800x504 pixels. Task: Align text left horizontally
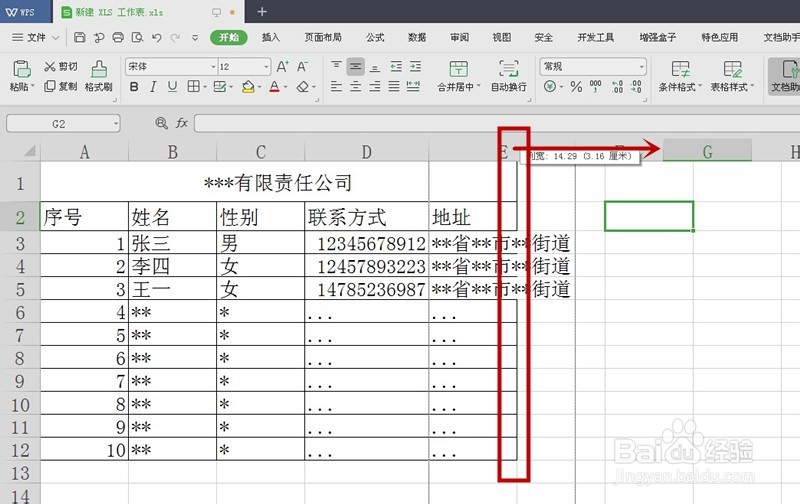(336, 87)
